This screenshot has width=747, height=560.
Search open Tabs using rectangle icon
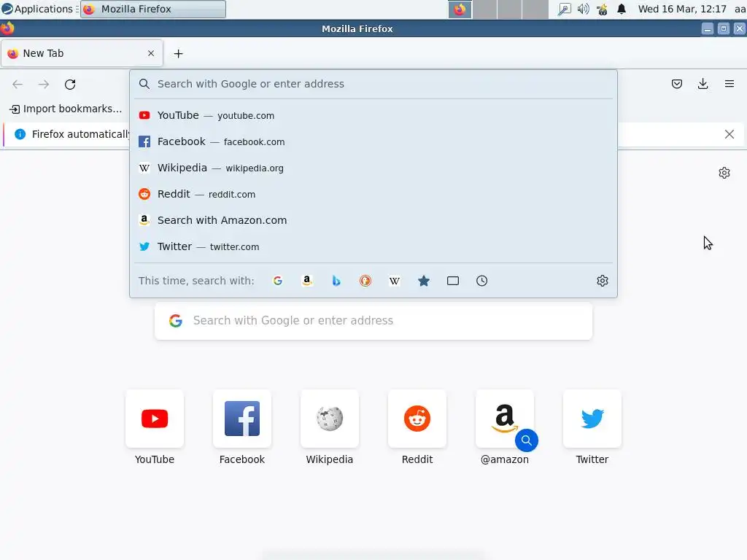coord(453,281)
